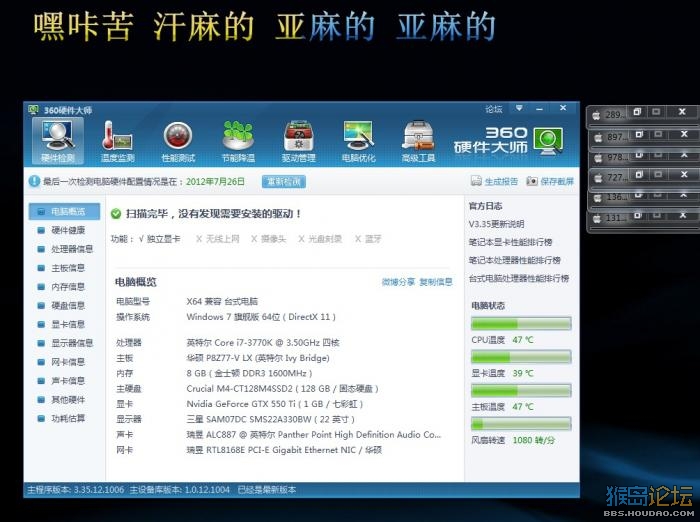Click the 独立显卡 feature indicator
Image resolution: width=700 pixels, height=522 pixels.
point(159,239)
